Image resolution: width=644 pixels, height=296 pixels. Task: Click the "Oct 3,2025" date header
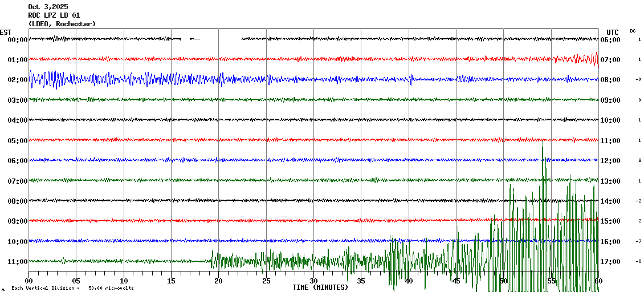tap(48, 7)
